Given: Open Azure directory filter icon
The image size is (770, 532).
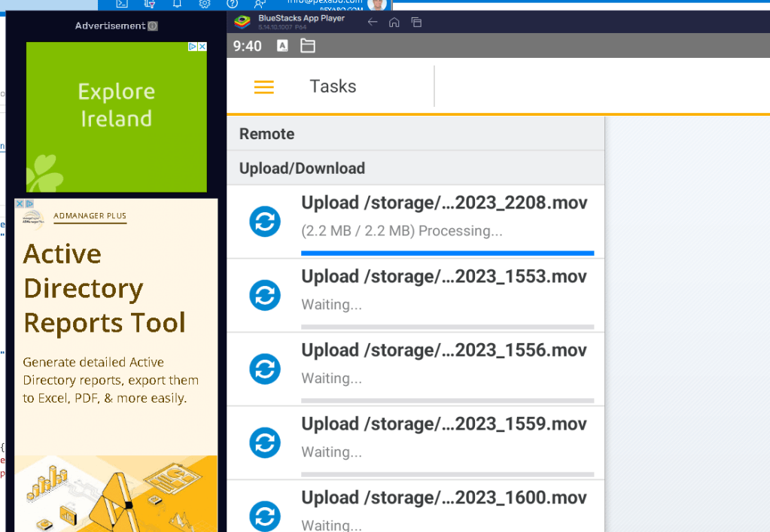Looking at the screenshot, I should [150, 4].
